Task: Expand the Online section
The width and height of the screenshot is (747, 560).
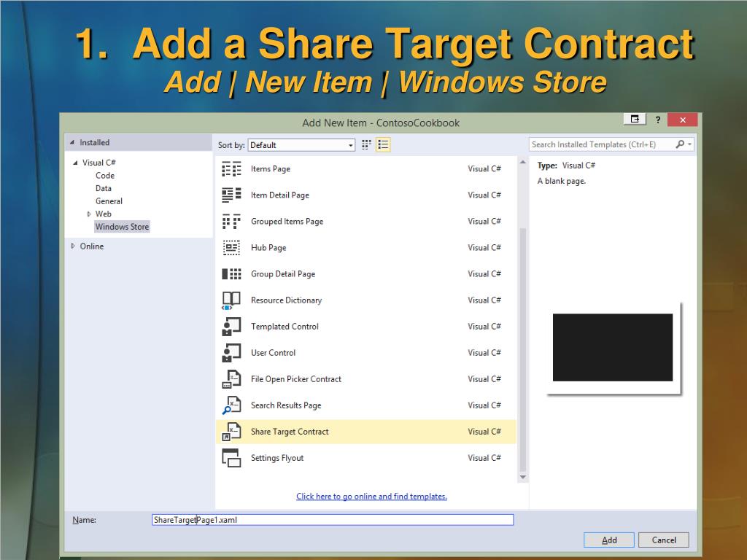Action: [73, 246]
